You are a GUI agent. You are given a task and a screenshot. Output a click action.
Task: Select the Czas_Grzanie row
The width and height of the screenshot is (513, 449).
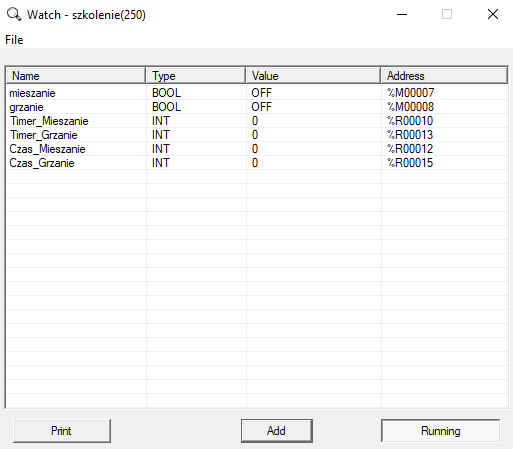click(x=257, y=163)
